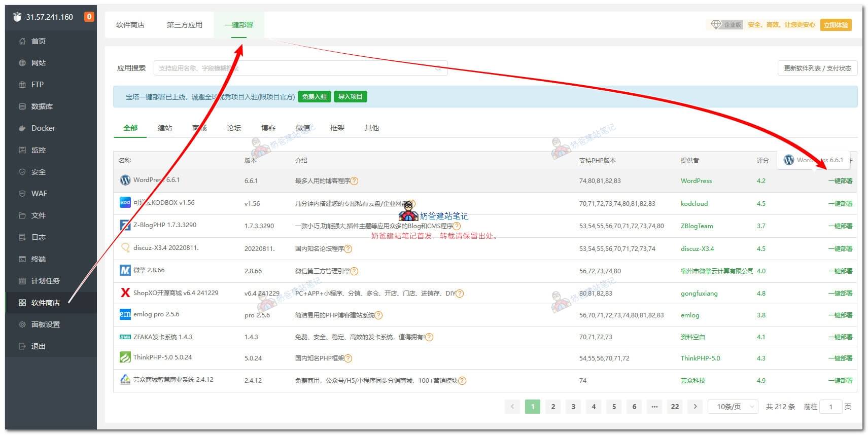Click the next page arrow

[695, 407]
